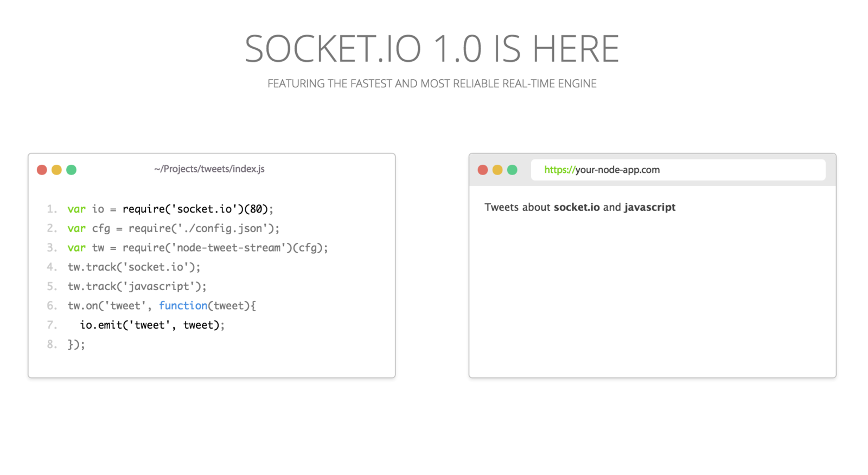Click the red dot in the browser window
The width and height of the screenshot is (868, 475).
pos(483,170)
